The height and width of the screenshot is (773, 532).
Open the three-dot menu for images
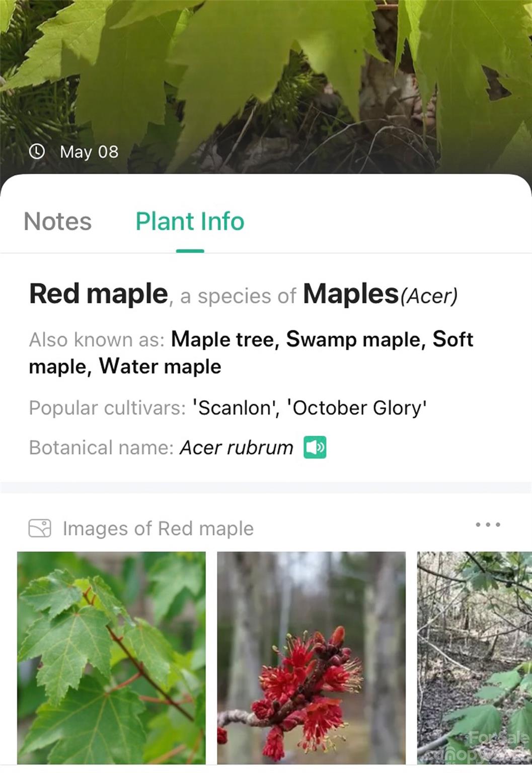pyautogui.click(x=488, y=525)
